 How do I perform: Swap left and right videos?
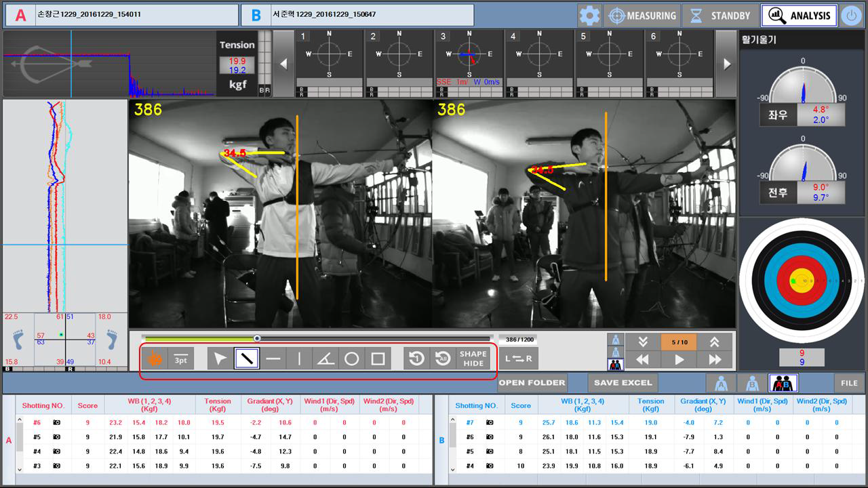[x=519, y=359]
